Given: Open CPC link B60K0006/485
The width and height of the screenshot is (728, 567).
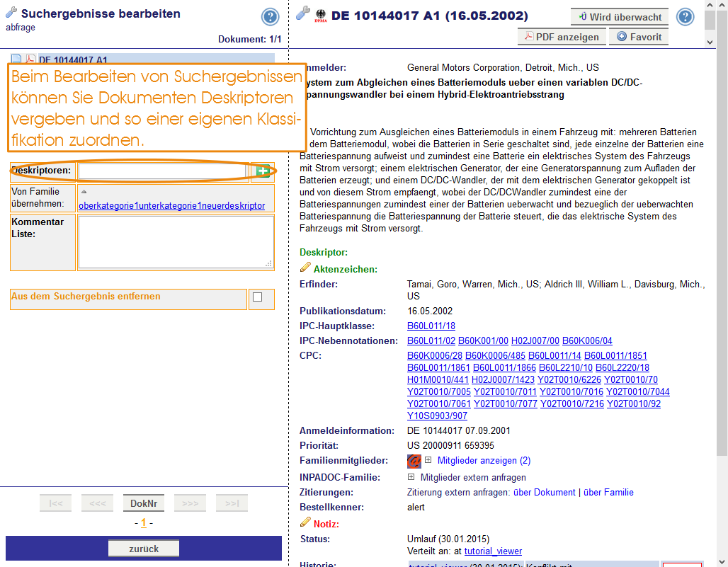Looking at the screenshot, I should 495,355.
